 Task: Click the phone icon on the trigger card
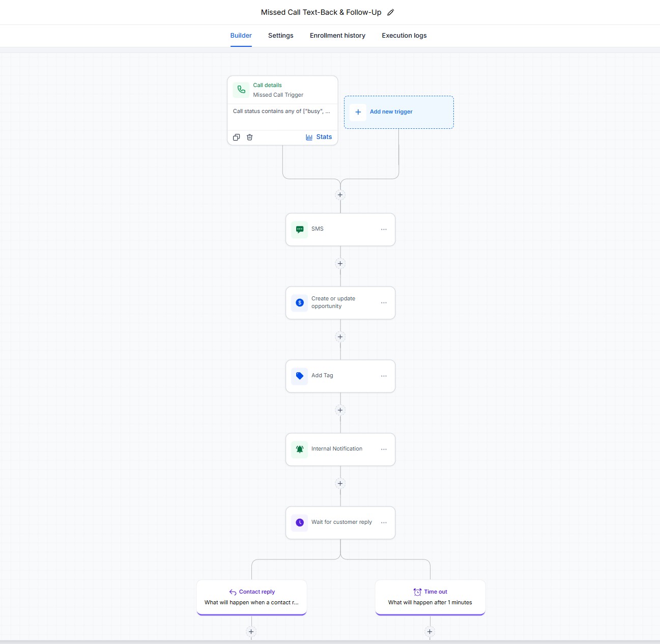coord(241,90)
